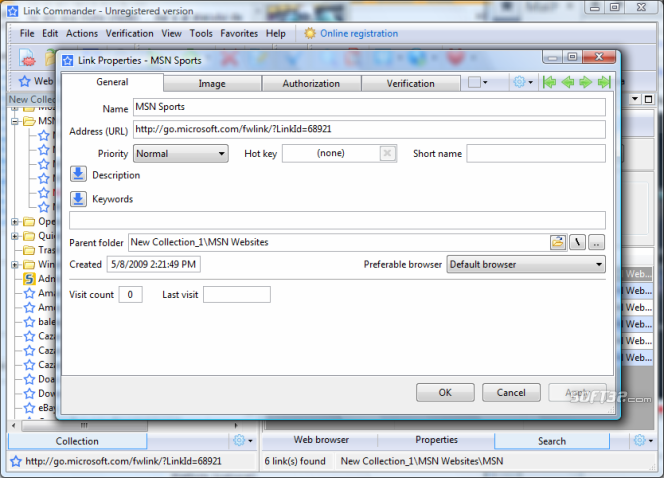Viewport: 664px width, 478px height.
Task: Switch to the Authorization tab
Action: point(311,83)
